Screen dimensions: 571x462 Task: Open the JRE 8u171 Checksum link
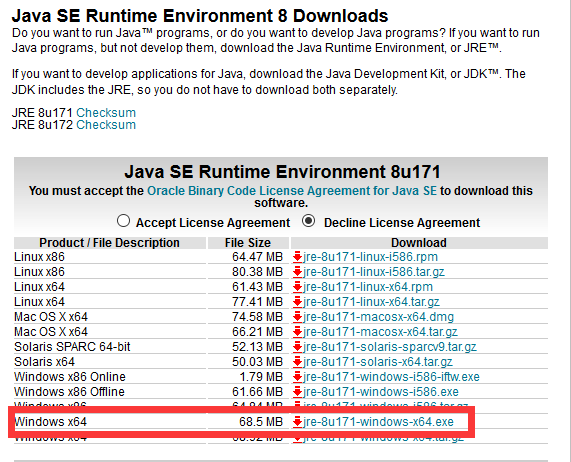pos(106,112)
